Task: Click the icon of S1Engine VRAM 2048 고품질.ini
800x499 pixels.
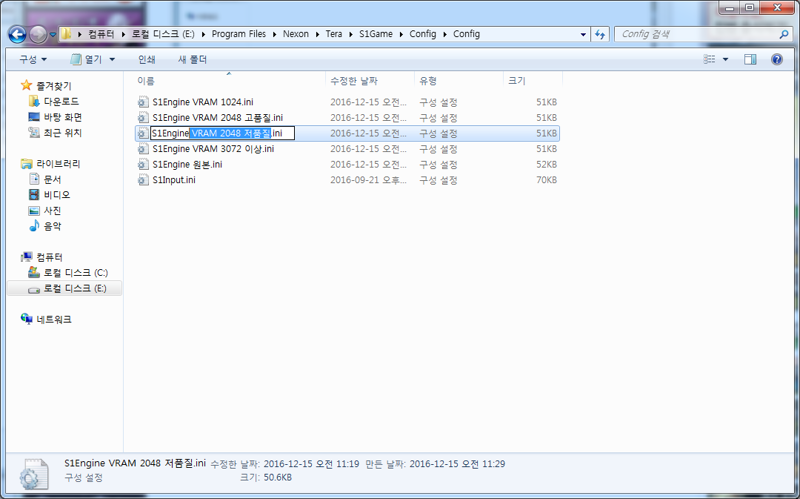Action: coord(143,118)
